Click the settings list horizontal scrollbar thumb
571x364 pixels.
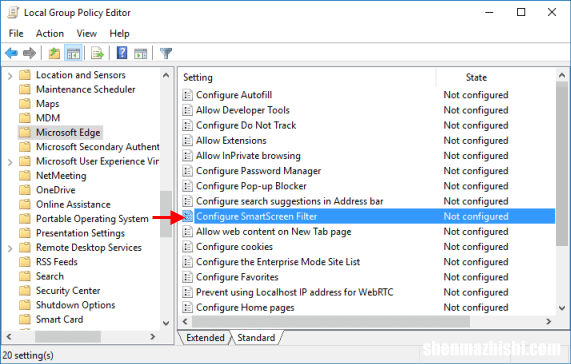pyautogui.click(x=331, y=322)
